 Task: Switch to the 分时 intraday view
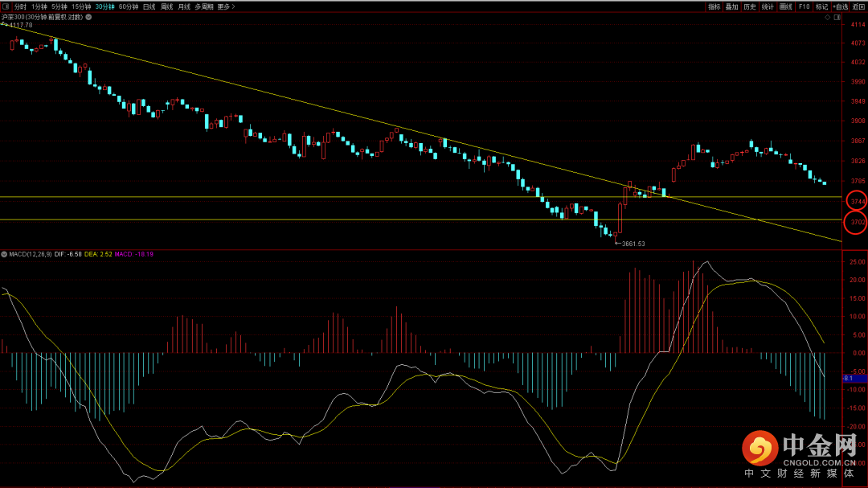click(x=20, y=6)
